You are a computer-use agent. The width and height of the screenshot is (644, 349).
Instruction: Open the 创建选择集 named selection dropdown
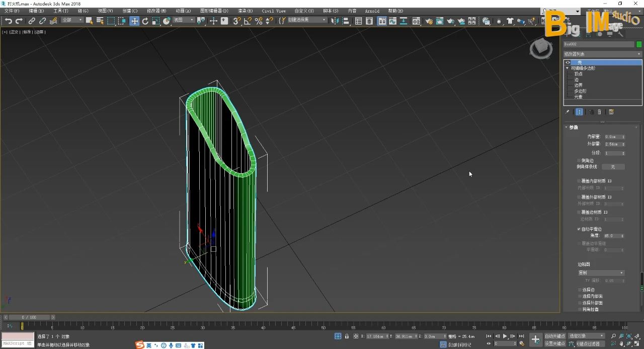pyautogui.click(x=307, y=20)
